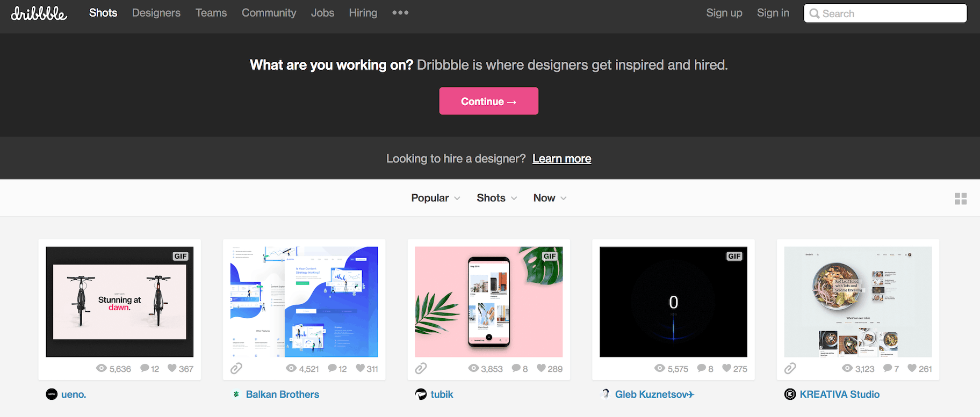Screen dimensions: 980x417
Task: Expand the Popular sort dropdown
Action: 436,198
